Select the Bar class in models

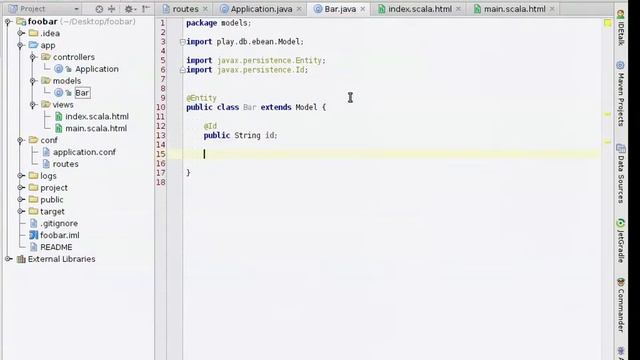[82, 93]
